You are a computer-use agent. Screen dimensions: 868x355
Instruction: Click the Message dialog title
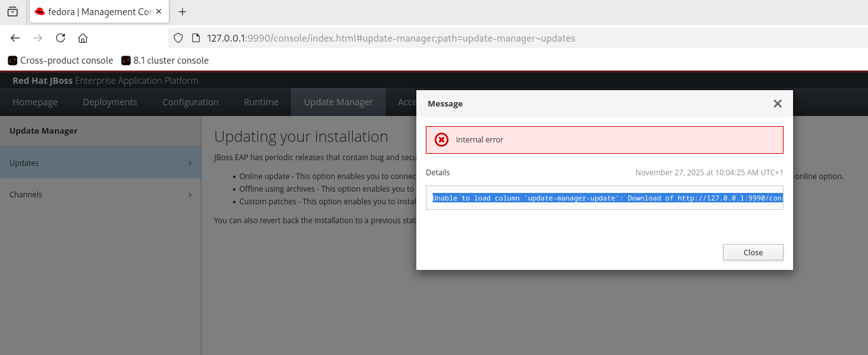[x=445, y=103]
